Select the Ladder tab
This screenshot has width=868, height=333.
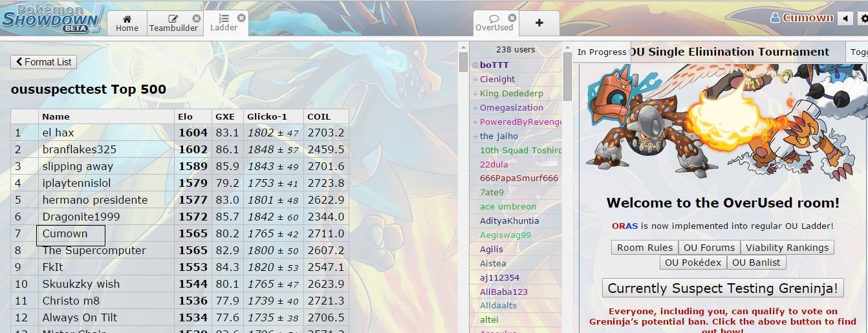click(224, 23)
